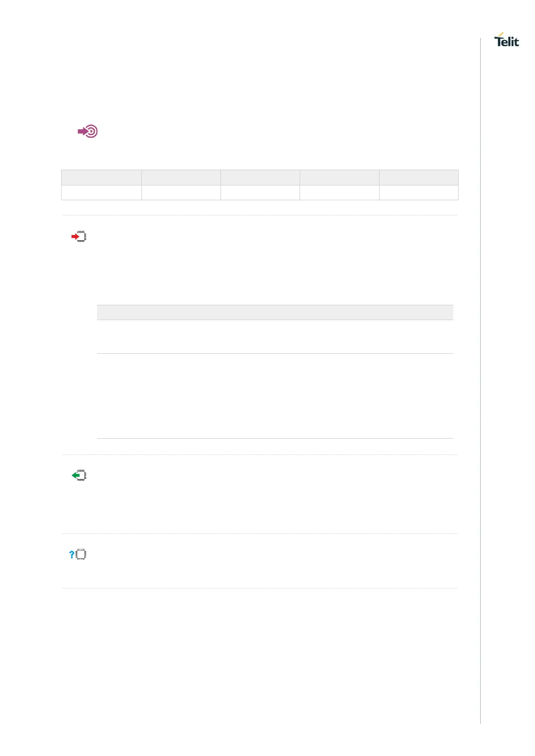Click blank area right of blue question icon
Image resolution: width=535 pixels, height=756 pixels.
point(270,561)
